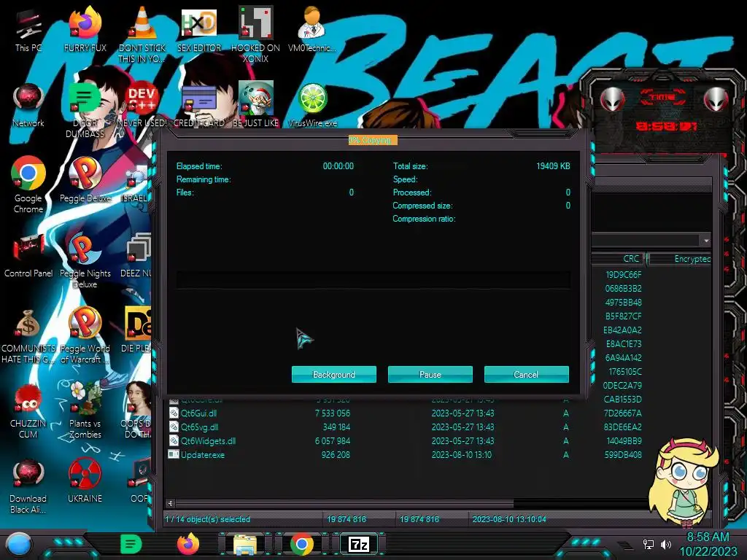Launch the Peggle Deluxe shortcut

tap(85, 180)
